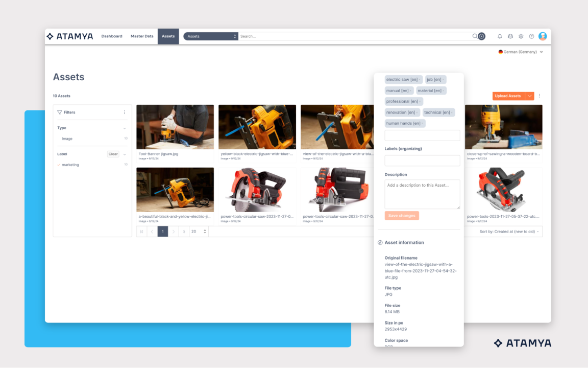
Task: Open the German (Germany) language dropdown
Action: click(x=521, y=52)
